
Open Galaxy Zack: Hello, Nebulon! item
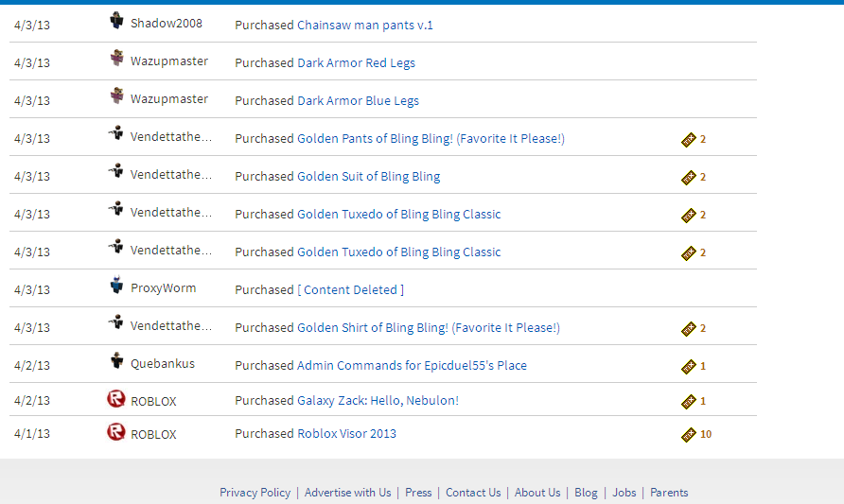coord(378,400)
